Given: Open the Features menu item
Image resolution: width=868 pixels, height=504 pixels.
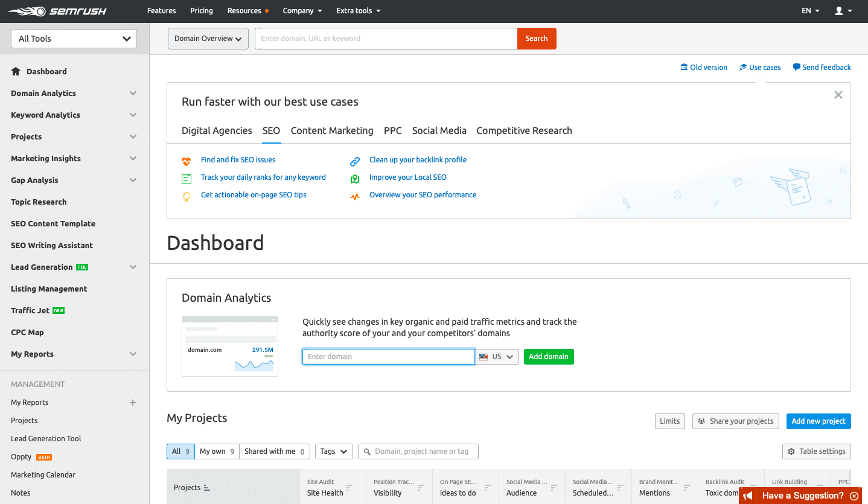Looking at the screenshot, I should click(161, 11).
